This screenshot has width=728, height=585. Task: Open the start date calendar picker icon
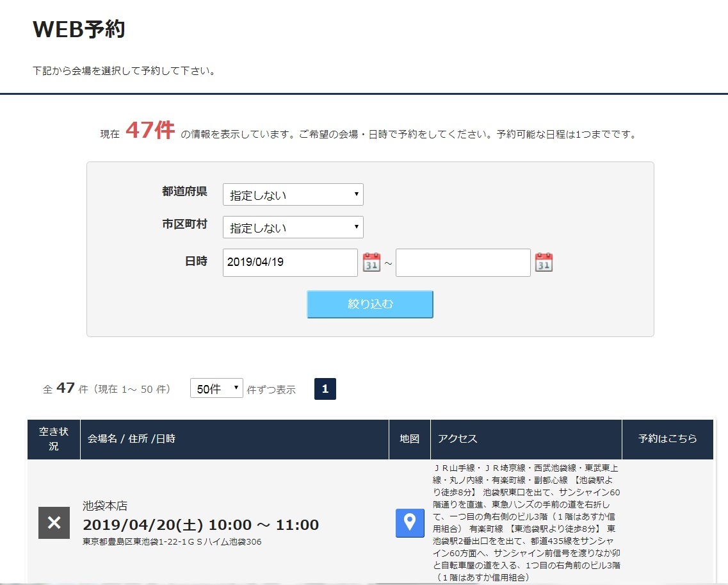tap(371, 263)
